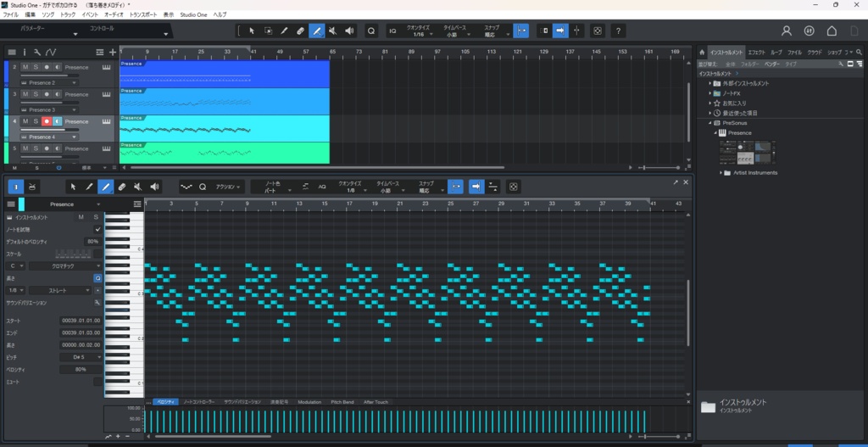Select the editor Paint tool
This screenshot has width=868, height=447.
[105, 187]
